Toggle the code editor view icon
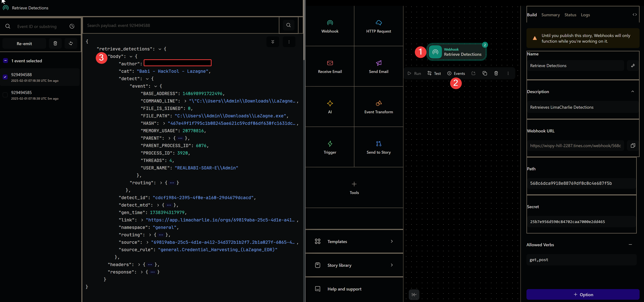Viewport: 644px width, 302px height. pyautogui.click(x=634, y=15)
